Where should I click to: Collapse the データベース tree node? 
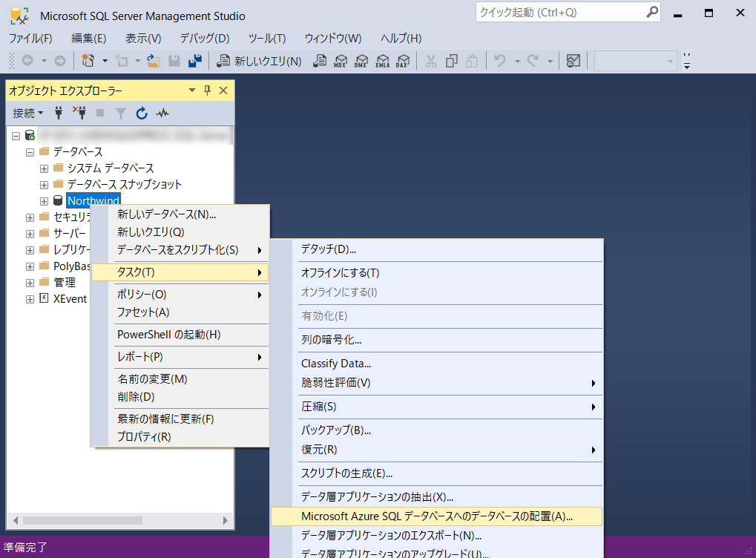30,152
